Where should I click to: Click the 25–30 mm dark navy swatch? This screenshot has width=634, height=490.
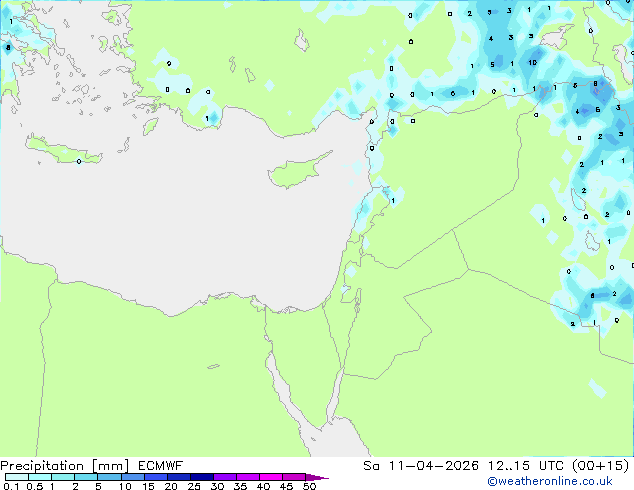[x=201, y=477]
